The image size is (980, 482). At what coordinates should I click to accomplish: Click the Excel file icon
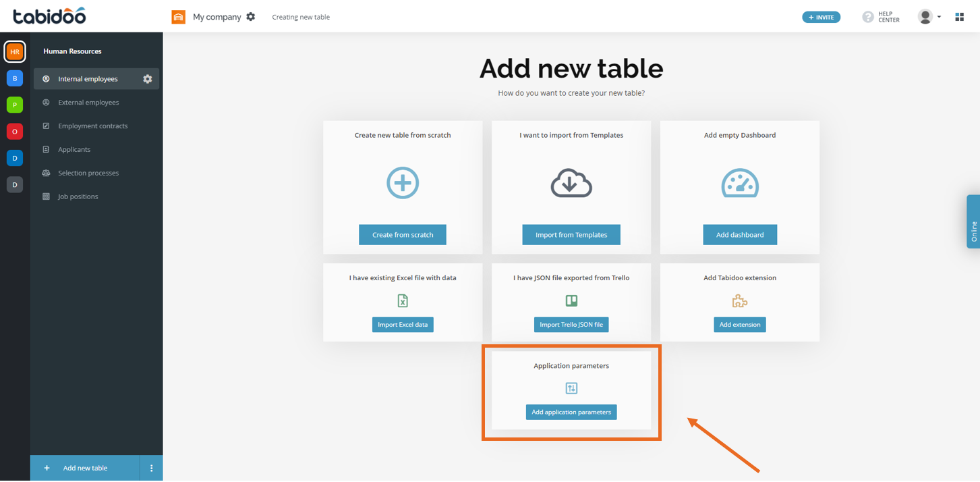(403, 300)
